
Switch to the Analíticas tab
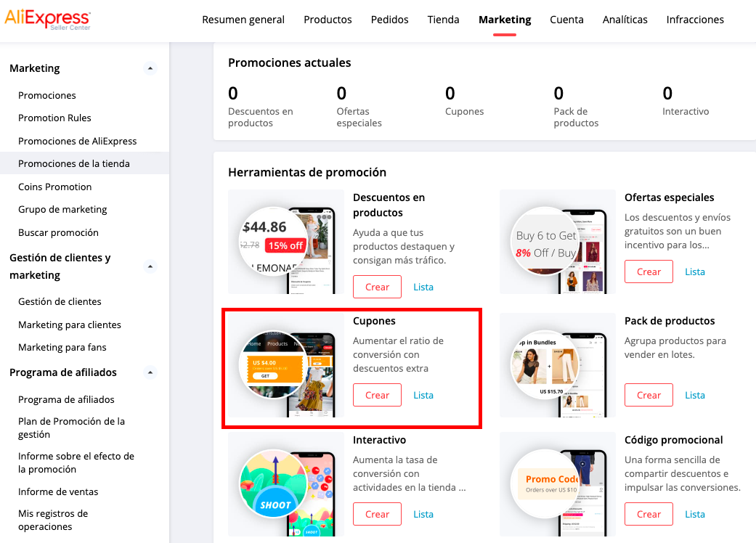pyautogui.click(x=625, y=20)
